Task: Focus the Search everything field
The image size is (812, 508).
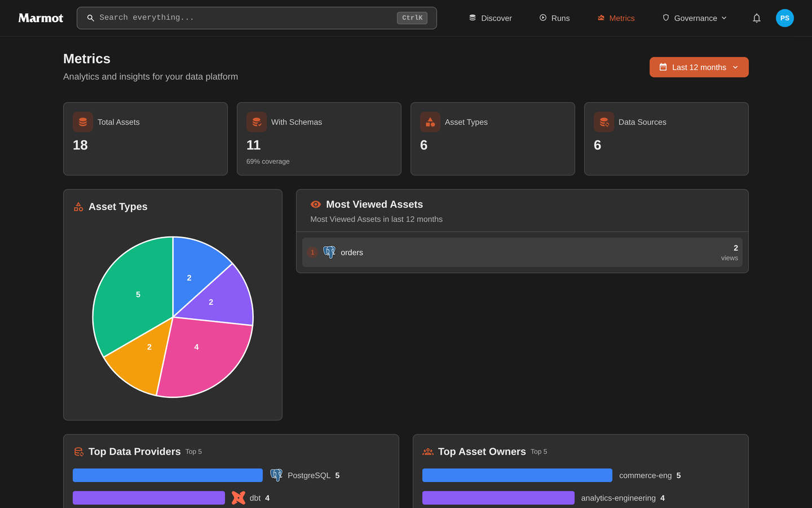Action: tap(257, 18)
